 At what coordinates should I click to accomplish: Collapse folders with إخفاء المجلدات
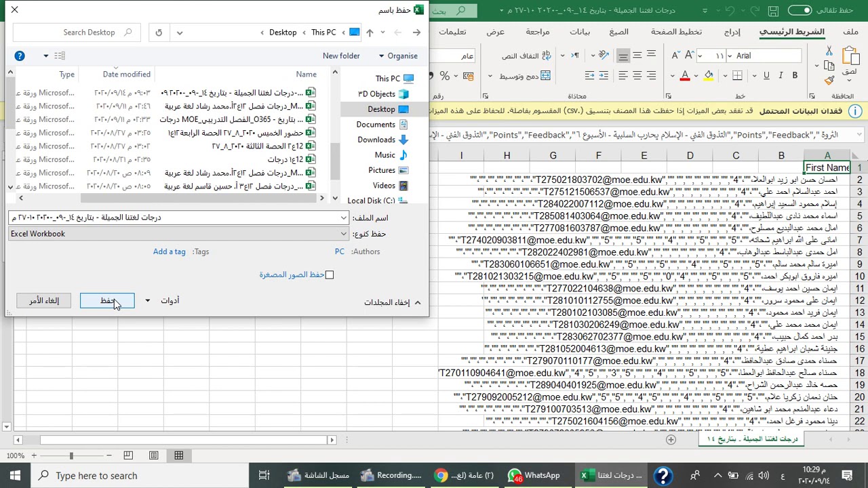click(392, 302)
